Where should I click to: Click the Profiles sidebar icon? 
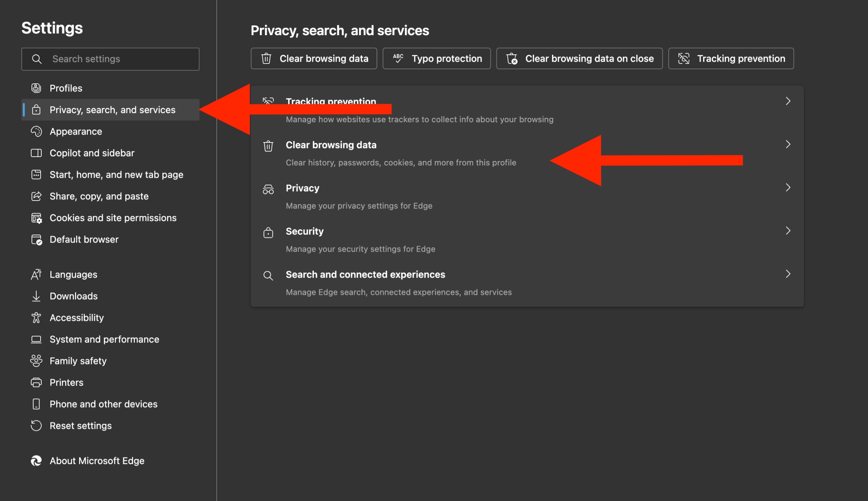coord(36,88)
